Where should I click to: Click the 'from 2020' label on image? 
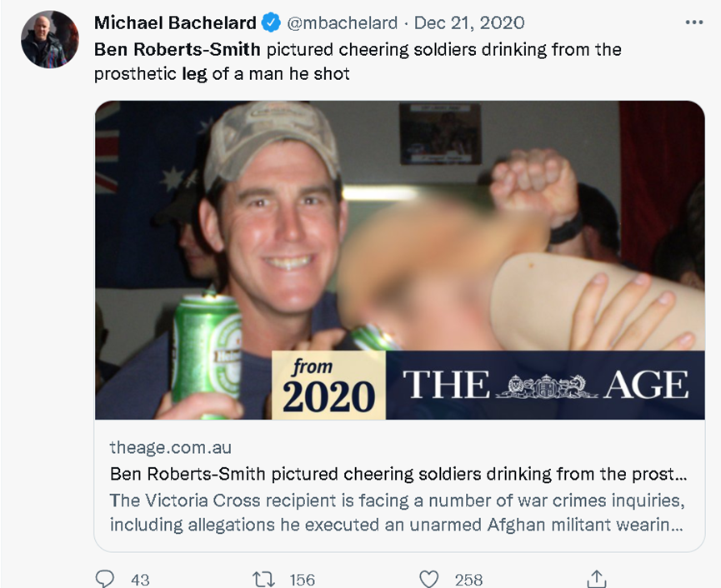coord(328,385)
